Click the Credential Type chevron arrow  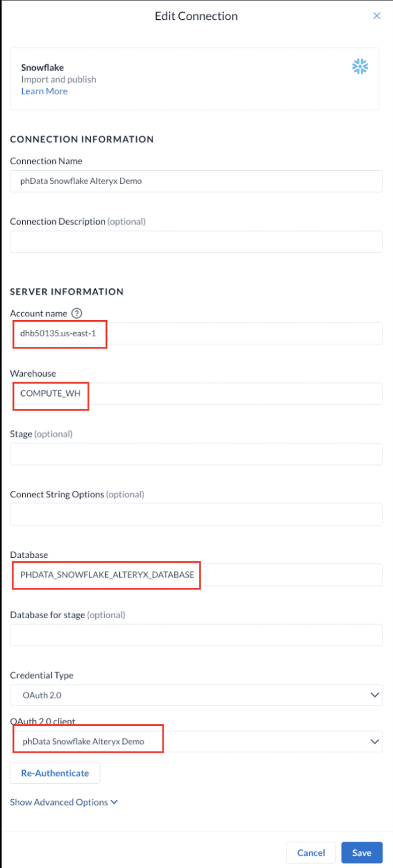click(375, 695)
